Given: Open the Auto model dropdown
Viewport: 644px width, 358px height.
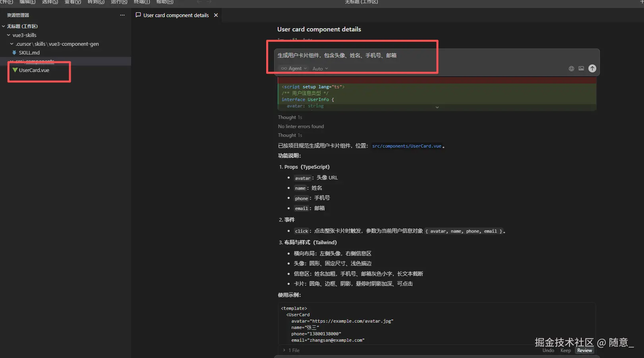Looking at the screenshot, I should (320, 68).
